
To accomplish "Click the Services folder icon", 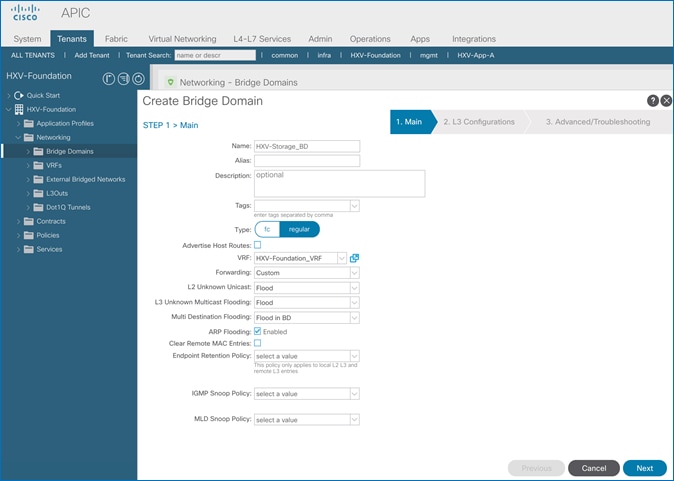I will [x=29, y=249].
